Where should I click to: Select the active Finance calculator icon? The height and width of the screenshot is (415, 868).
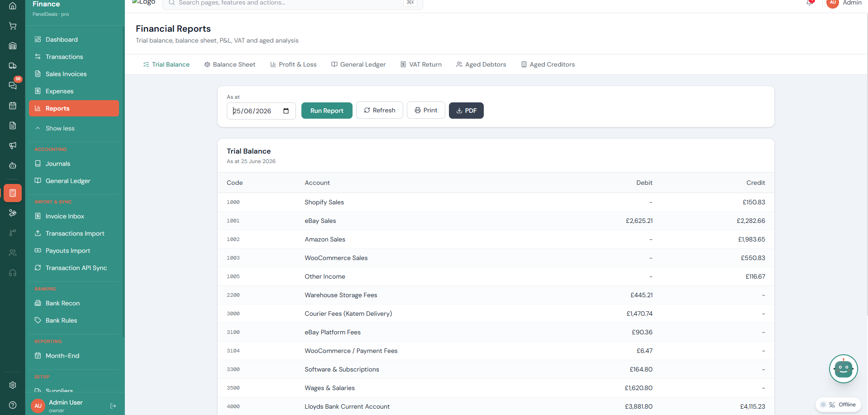click(13, 193)
